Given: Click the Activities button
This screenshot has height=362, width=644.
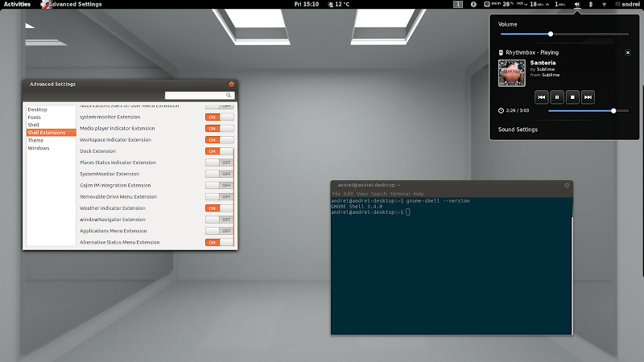Looking at the screenshot, I should point(17,5).
